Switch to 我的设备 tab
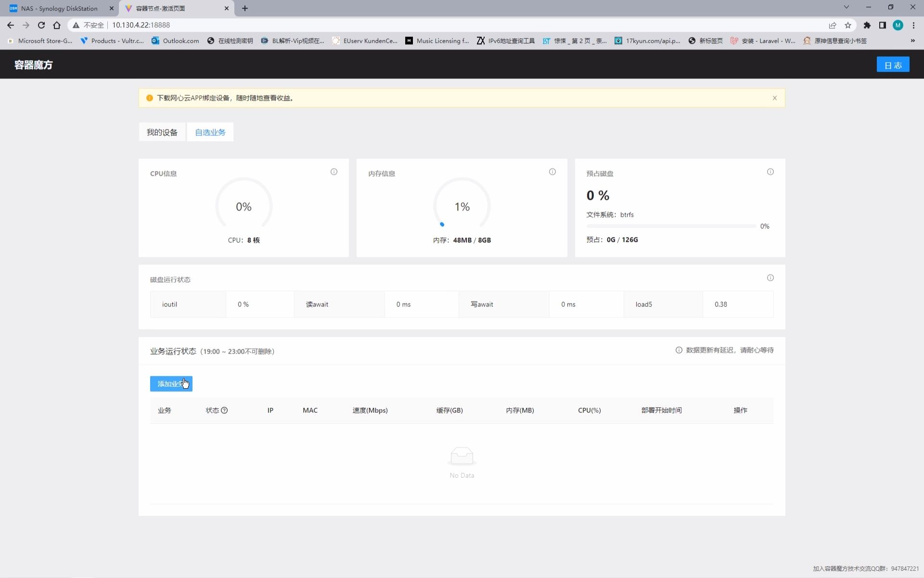 point(162,132)
